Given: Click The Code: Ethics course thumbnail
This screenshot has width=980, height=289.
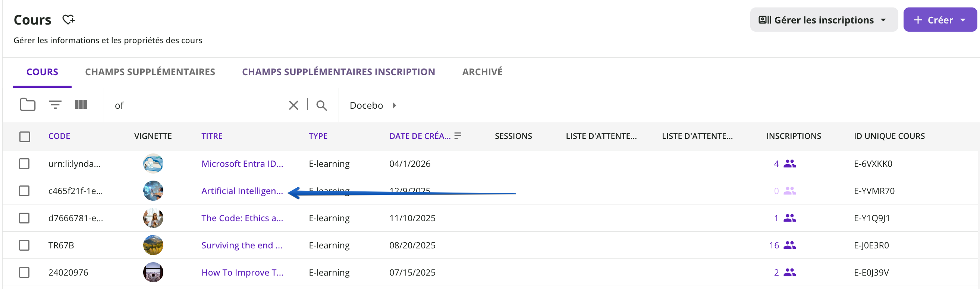Looking at the screenshot, I should click(x=153, y=217).
